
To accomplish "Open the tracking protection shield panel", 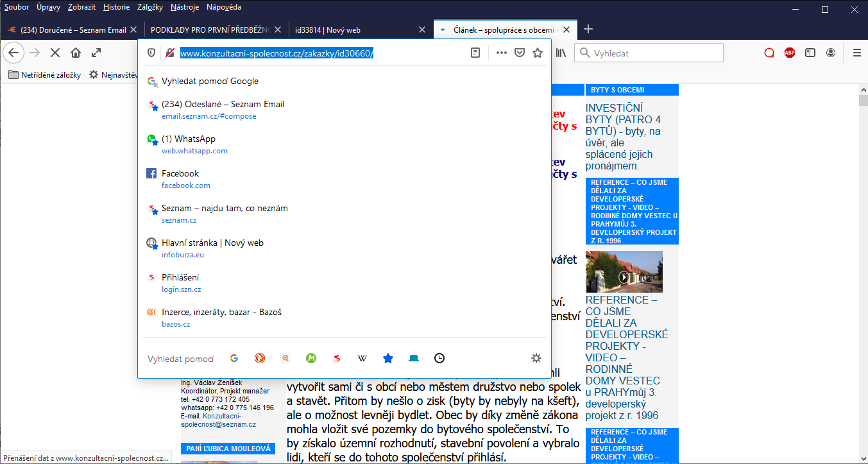I will pyautogui.click(x=151, y=53).
